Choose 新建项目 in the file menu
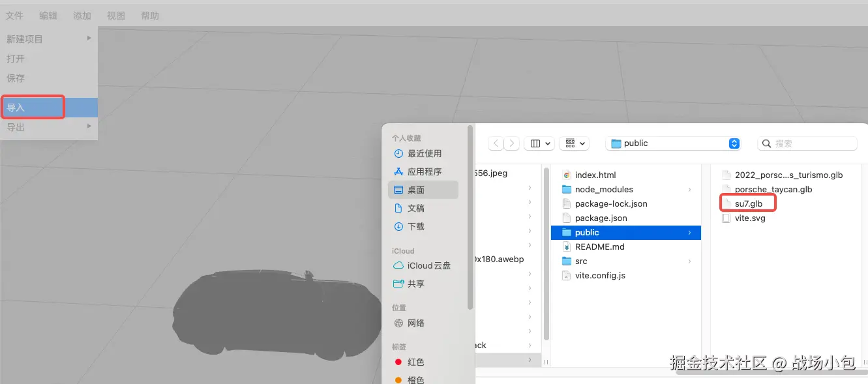The image size is (868, 384). pyautogui.click(x=49, y=39)
